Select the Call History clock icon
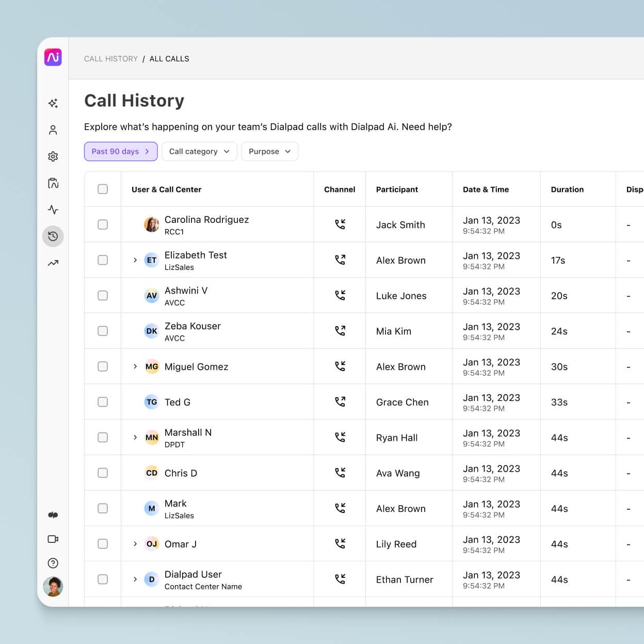 [x=53, y=236]
